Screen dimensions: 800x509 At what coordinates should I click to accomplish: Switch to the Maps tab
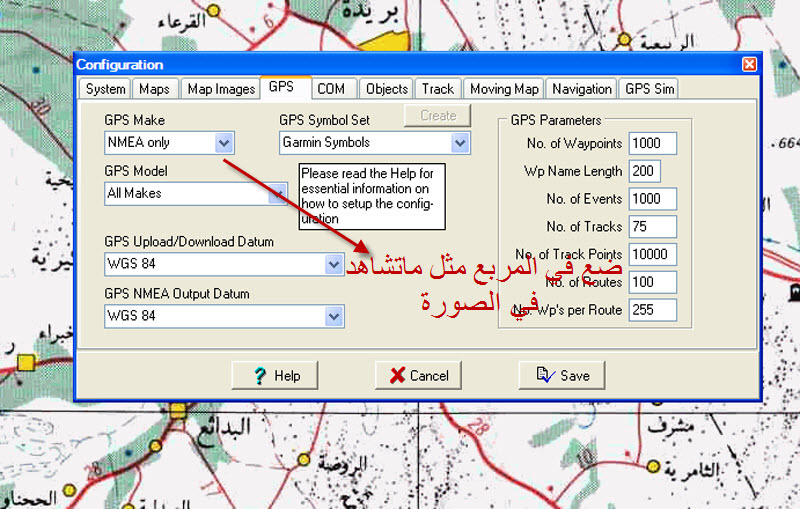154,89
